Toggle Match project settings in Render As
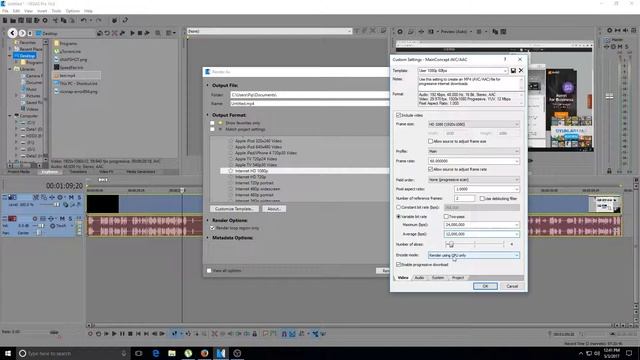The height and width of the screenshot is (360, 640). coord(212,129)
